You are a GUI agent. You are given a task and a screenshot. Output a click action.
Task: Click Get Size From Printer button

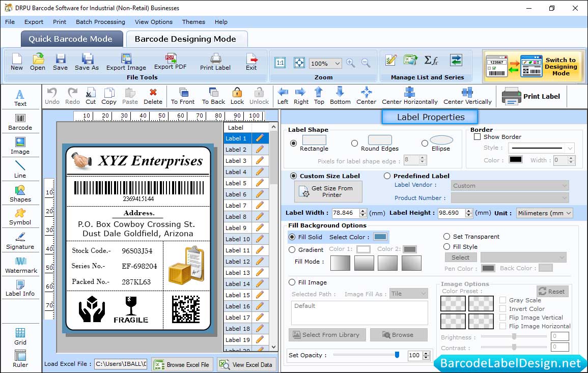coord(328,191)
